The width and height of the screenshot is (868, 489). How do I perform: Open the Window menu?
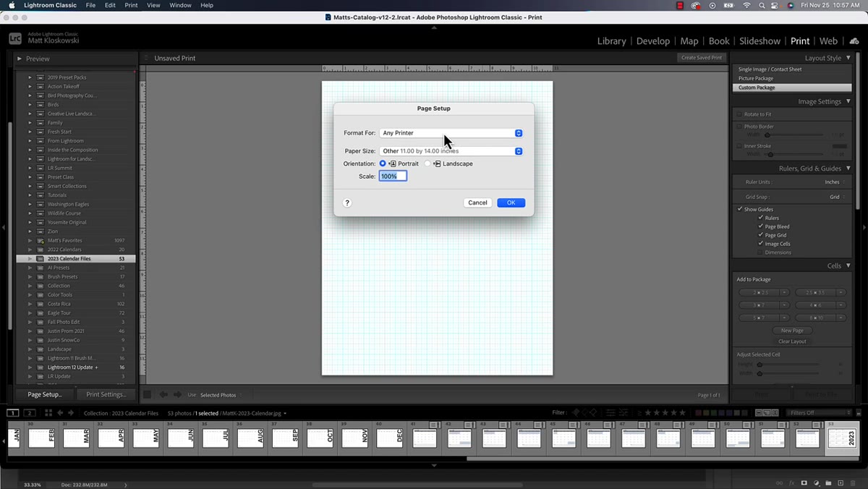(x=180, y=5)
